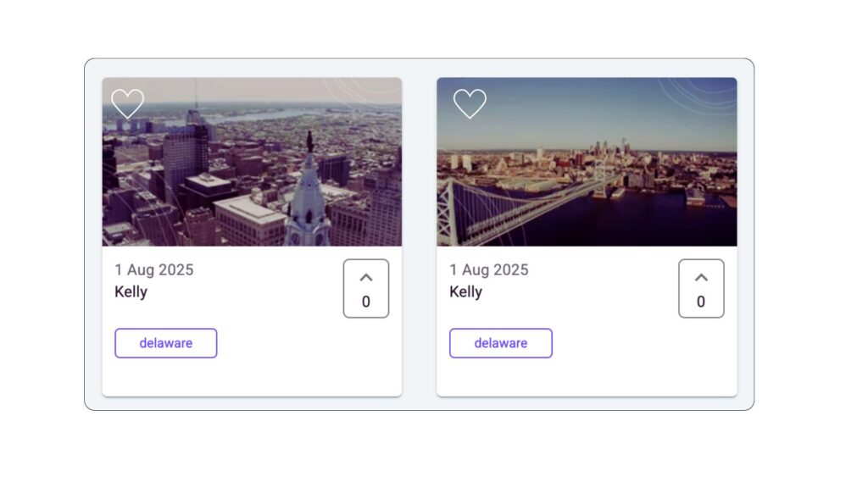Click author name Kelly on left card
The image size is (868, 488).
pyautogui.click(x=131, y=291)
